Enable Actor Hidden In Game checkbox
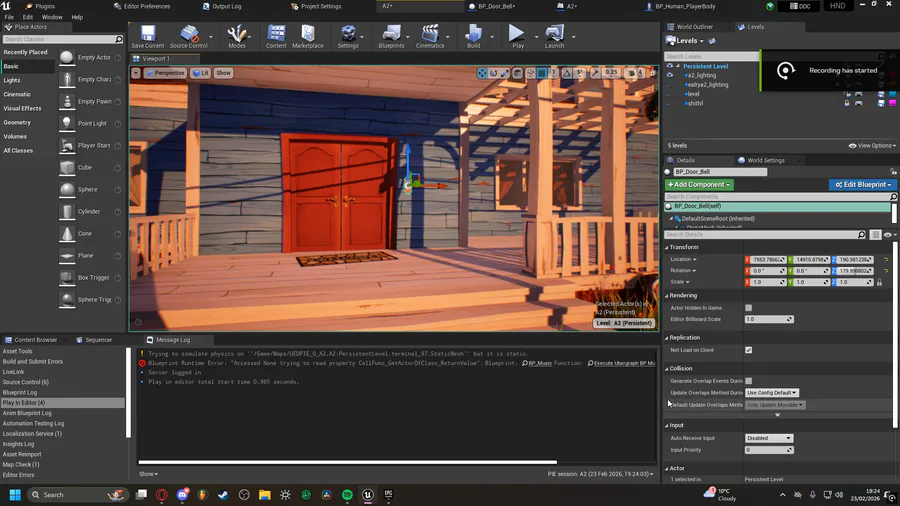 [x=748, y=308]
